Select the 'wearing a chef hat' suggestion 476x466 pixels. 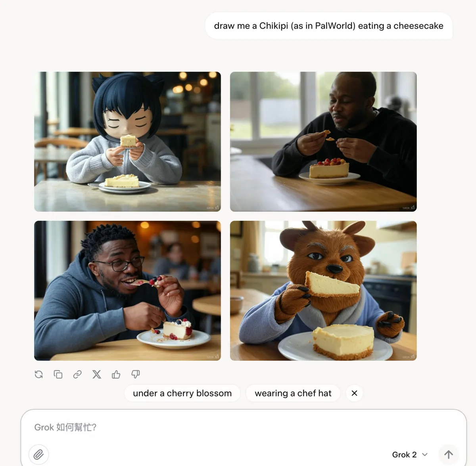tap(293, 393)
